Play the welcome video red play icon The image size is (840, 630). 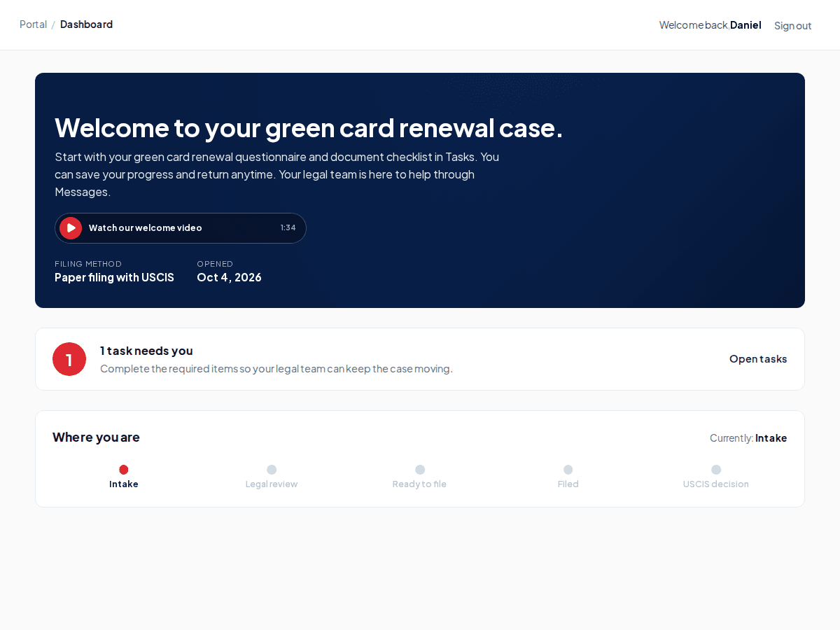point(71,228)
